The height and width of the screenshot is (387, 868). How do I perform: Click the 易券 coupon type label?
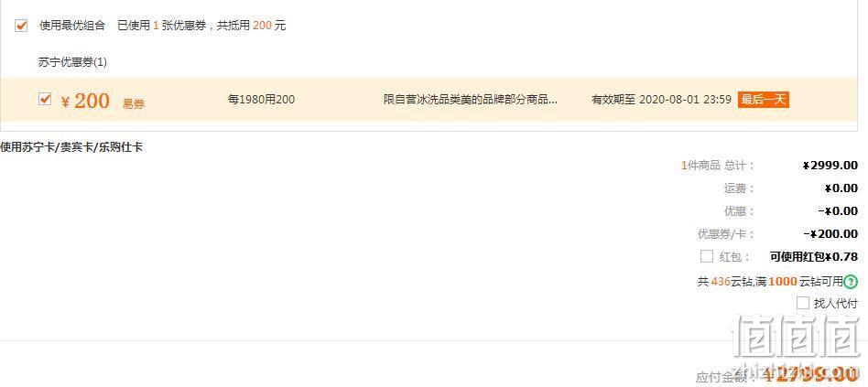(134, 103)
